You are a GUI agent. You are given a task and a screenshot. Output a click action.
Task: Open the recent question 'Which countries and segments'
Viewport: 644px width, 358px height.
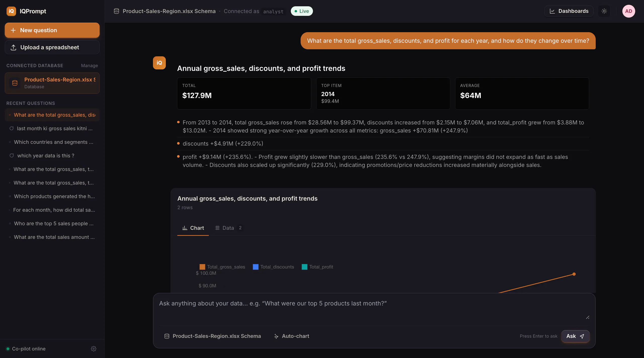click(52, 142)
